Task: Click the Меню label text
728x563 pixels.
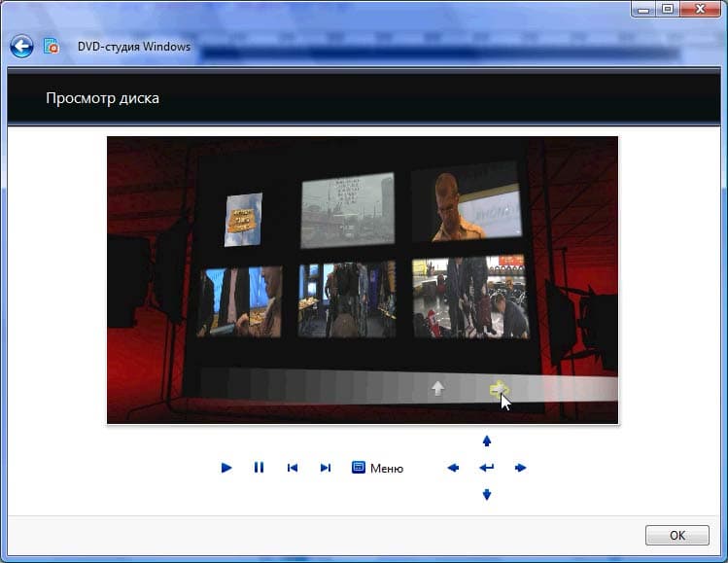Action: click(x=387, y=469)
